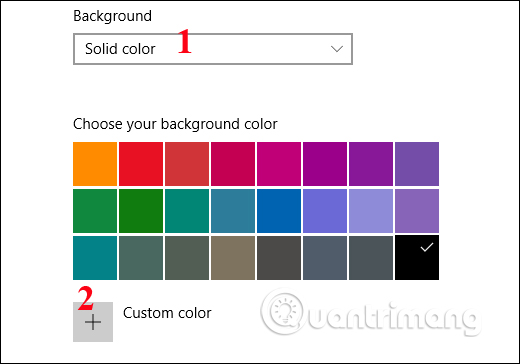
Task: Choose the olive tan swatch
Action: tap(233, 258)
